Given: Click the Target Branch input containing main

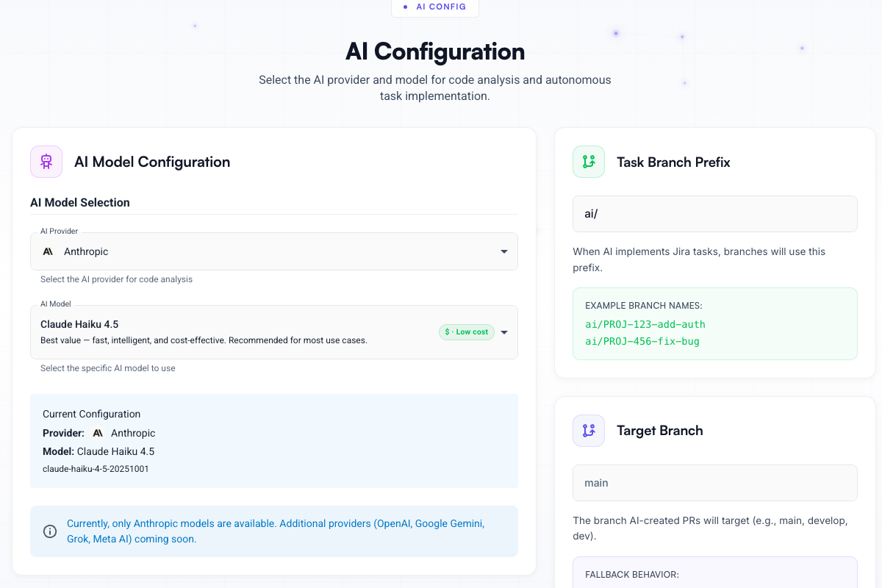Looking at the screenshot, I should 714,482.
